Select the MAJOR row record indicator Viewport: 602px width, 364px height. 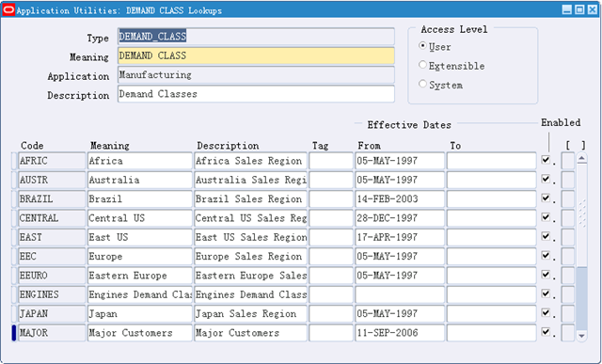[x=14, y=333]
